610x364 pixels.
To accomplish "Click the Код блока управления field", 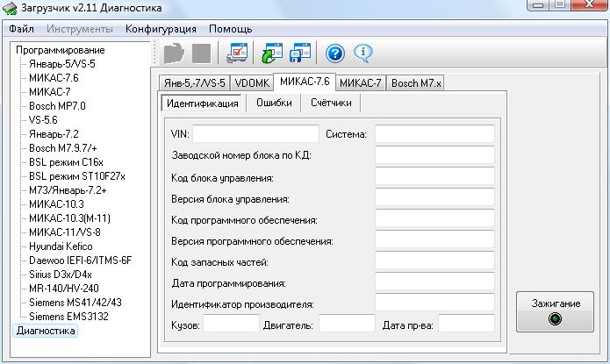I will coord(435,175).
